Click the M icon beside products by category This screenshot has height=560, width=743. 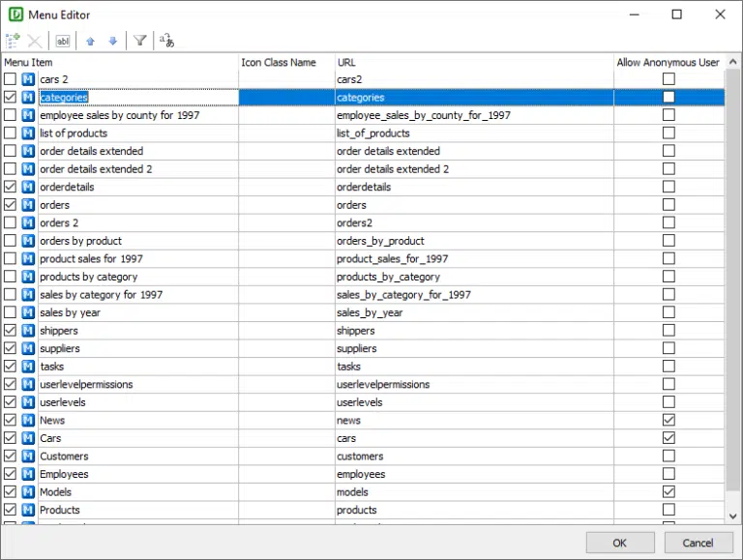pyautogui.click(x=28, y=277)
